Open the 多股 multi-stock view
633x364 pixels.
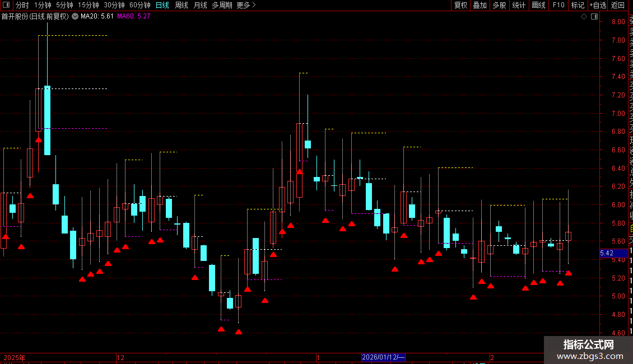(x=499, y=5)
